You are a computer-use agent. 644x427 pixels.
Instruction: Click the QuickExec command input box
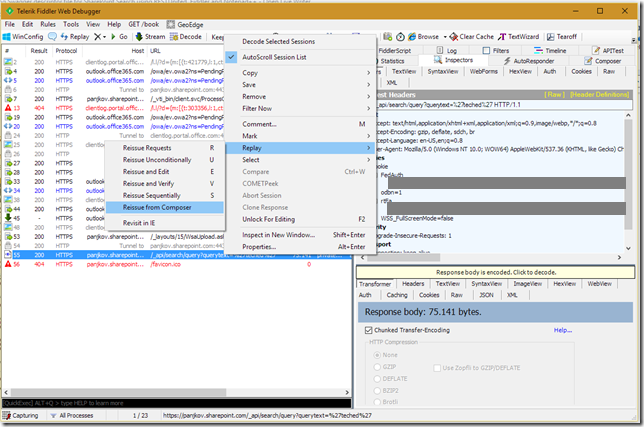(177, 403)
